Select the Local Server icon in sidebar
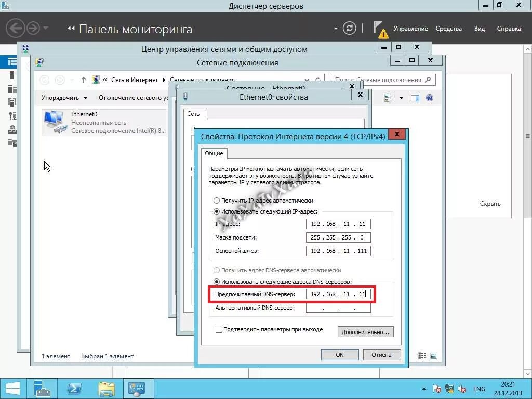 [12, 75]
